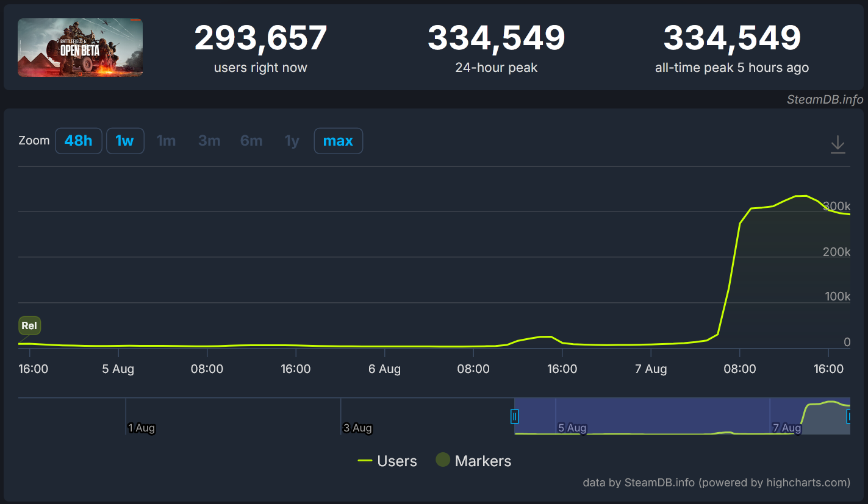Click the 200k y-axis label
Screen dimensions: 868x504
point(836,252)
